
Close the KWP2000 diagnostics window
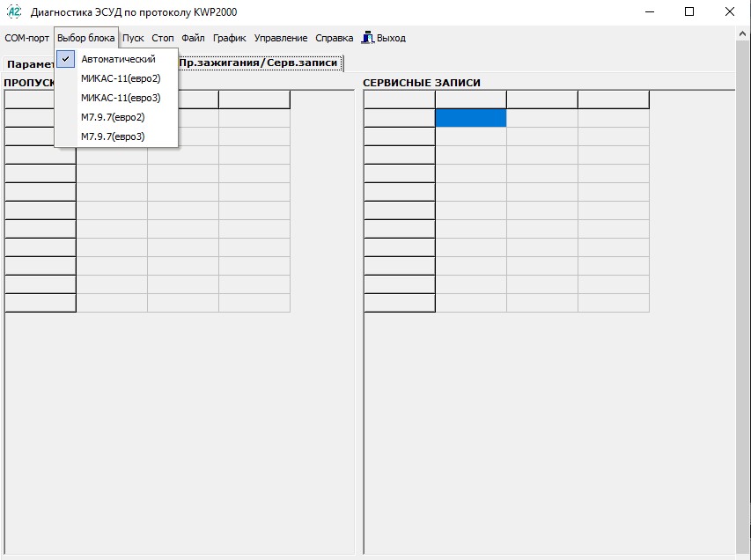tap(730, 11)
